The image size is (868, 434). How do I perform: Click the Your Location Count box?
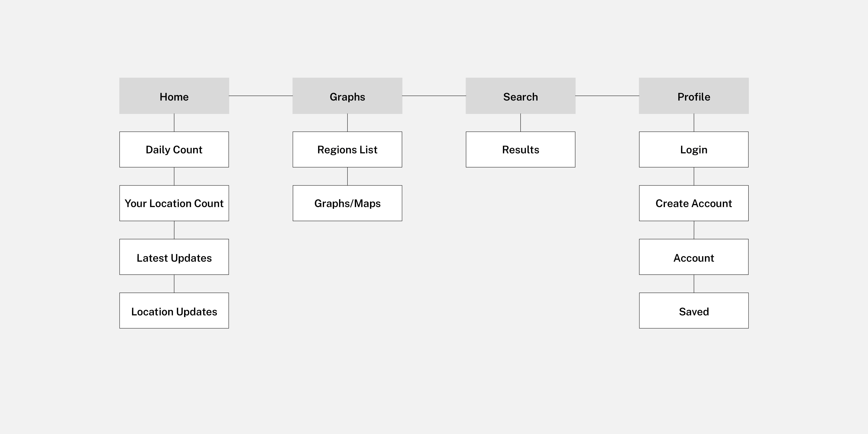click(174, 203)
